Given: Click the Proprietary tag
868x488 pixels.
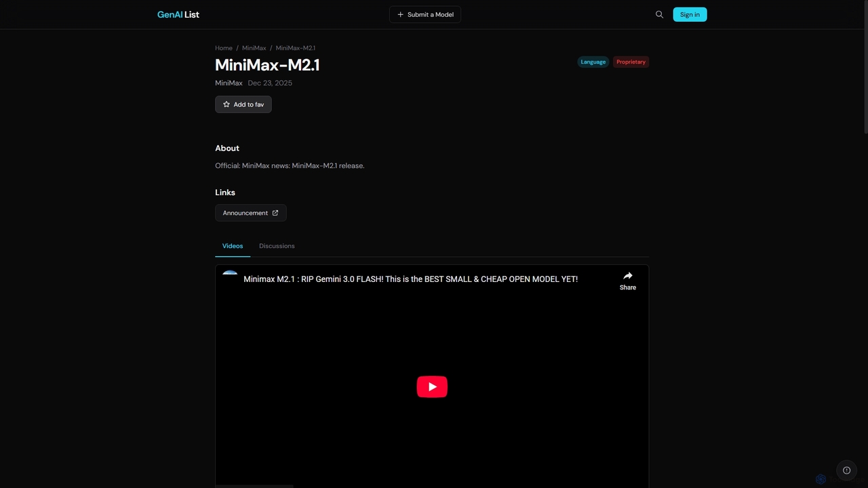Looking at the screenshot, I should pos(631,62).
